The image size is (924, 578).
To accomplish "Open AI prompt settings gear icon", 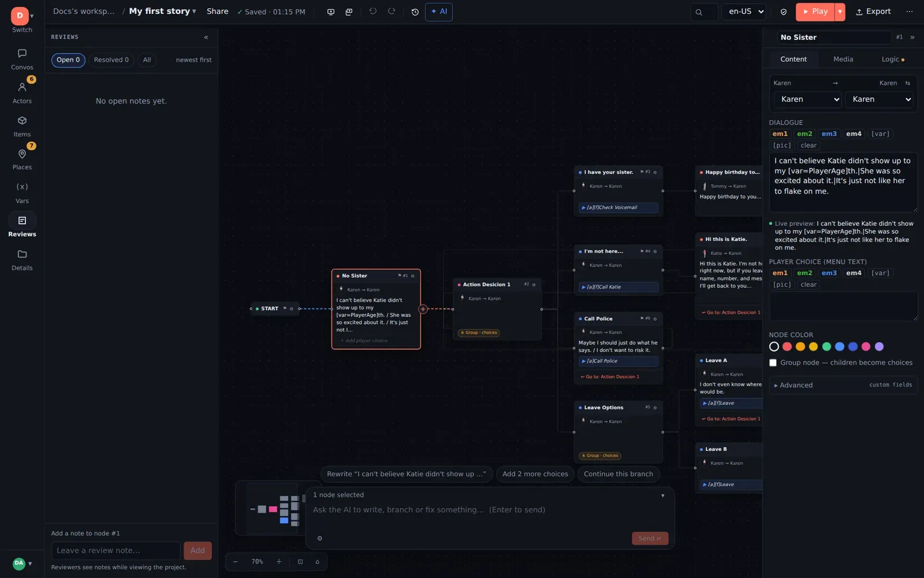I will coord(320,538).
